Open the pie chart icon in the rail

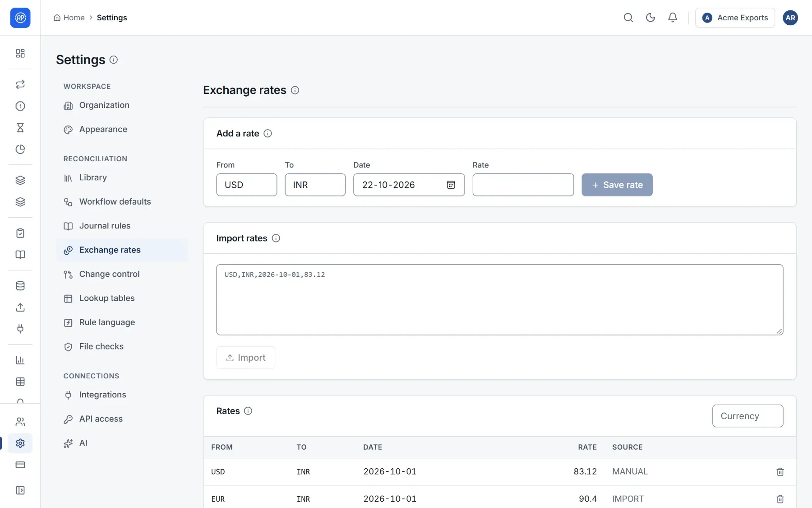pyautogui.click(x=20, y=149)
